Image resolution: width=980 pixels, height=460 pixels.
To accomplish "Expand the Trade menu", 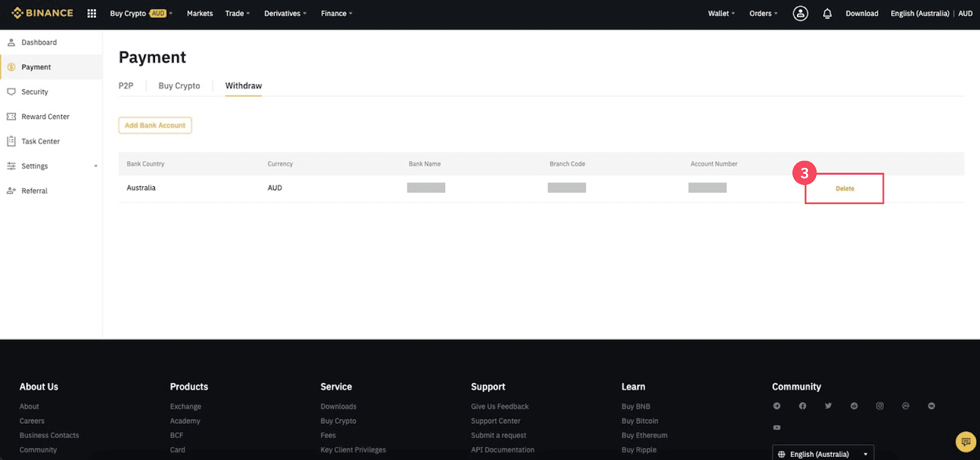I will 238,13.
